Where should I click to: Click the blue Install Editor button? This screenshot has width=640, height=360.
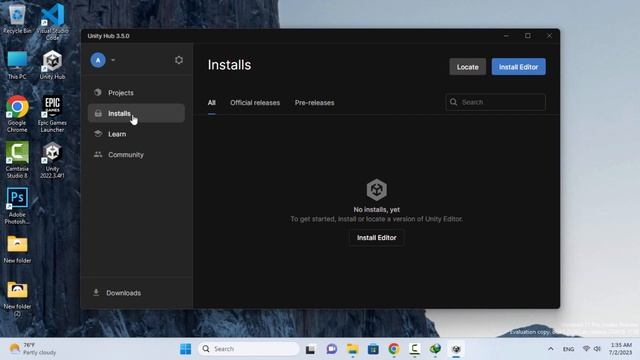point(518,67)
